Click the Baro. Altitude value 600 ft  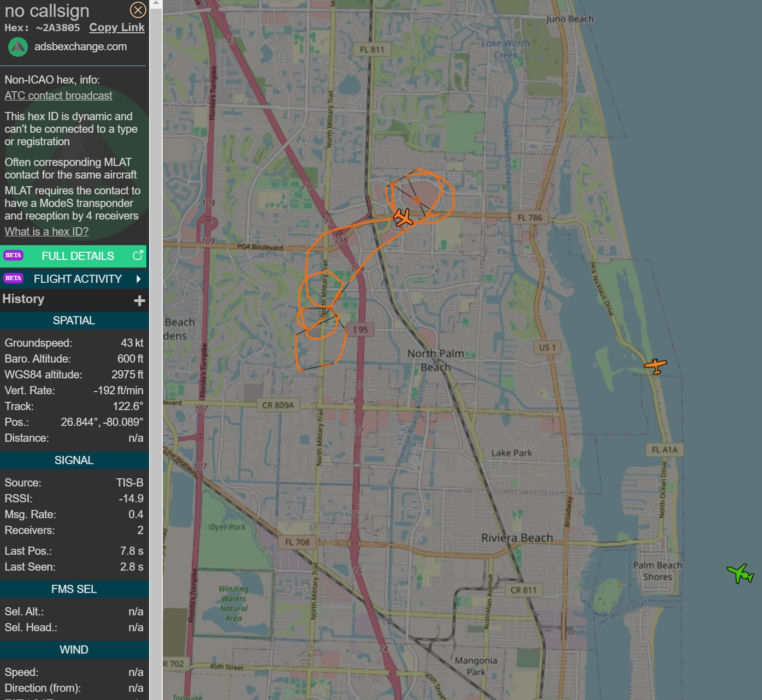pyautogui.click(x=131, y=359)
